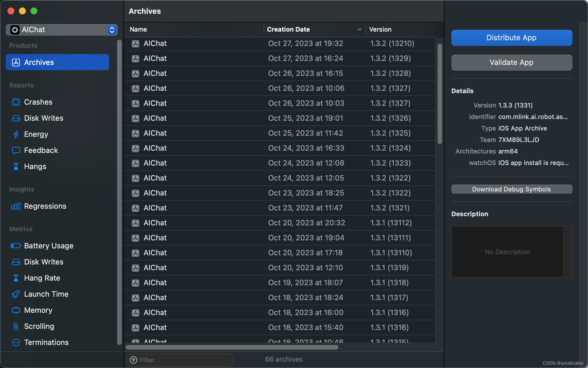Open the Memory metrics view
Image resolution: width=588 pixels, height=368 pixels.
click(38, 310)
